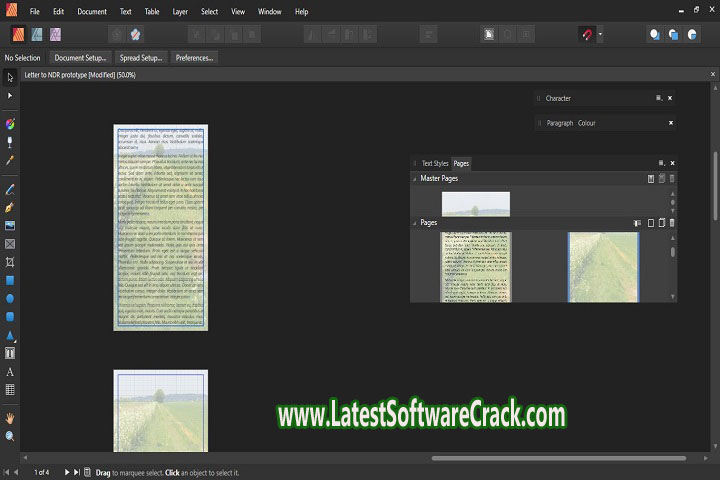Select the Frame Text tool
This screenshot has width=720, height=480.
point(10,353)
